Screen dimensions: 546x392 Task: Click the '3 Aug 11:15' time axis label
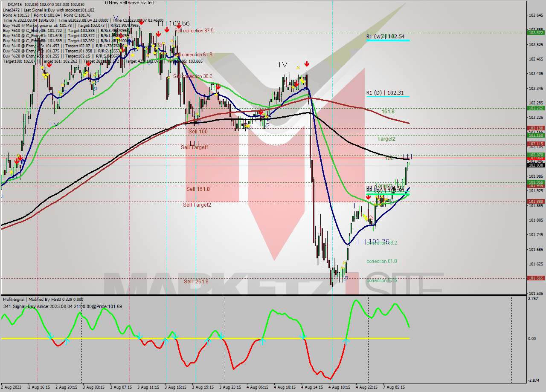click(x=148, y=387)
